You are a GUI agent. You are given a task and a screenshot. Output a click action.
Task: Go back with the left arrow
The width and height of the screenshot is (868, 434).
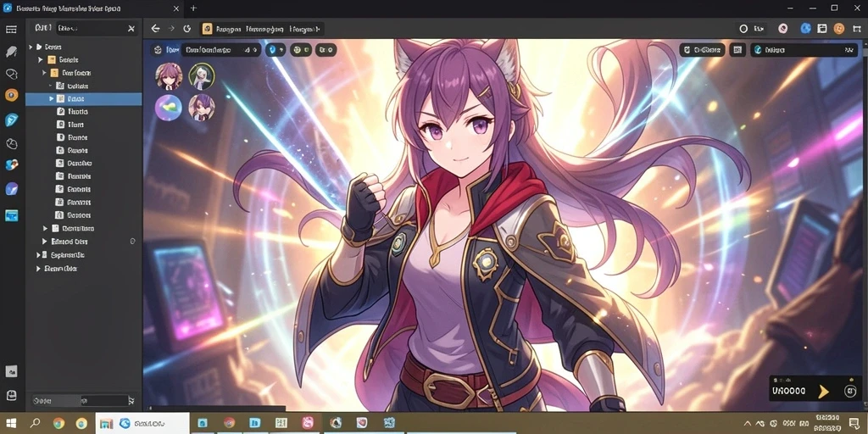[156, 29]
